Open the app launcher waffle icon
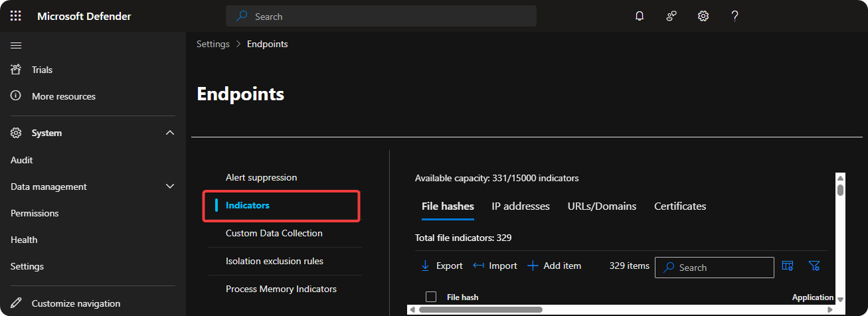This screenshot has height=316, width=868. tap(16, 16)
